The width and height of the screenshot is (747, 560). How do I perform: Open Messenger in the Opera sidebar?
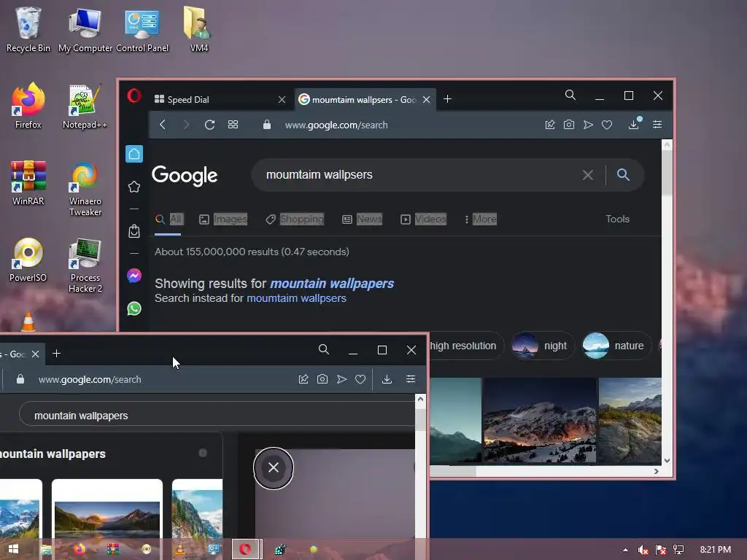(x=134, y=276)
